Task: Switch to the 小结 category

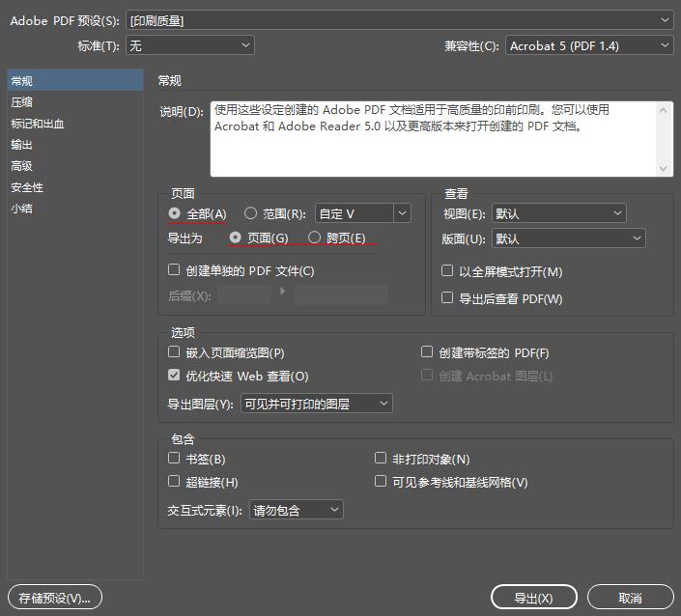Action: coord(75,209)
